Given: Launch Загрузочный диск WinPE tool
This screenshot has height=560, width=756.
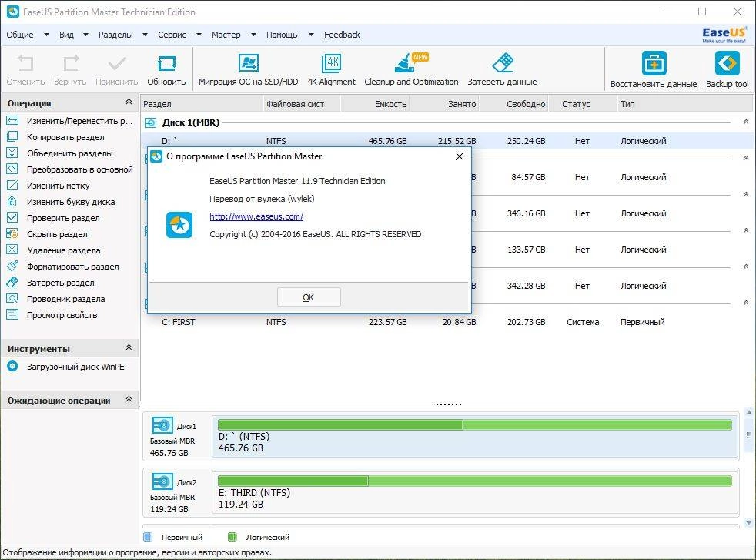Looking at the screenshot, I should [x=66, y=367].
